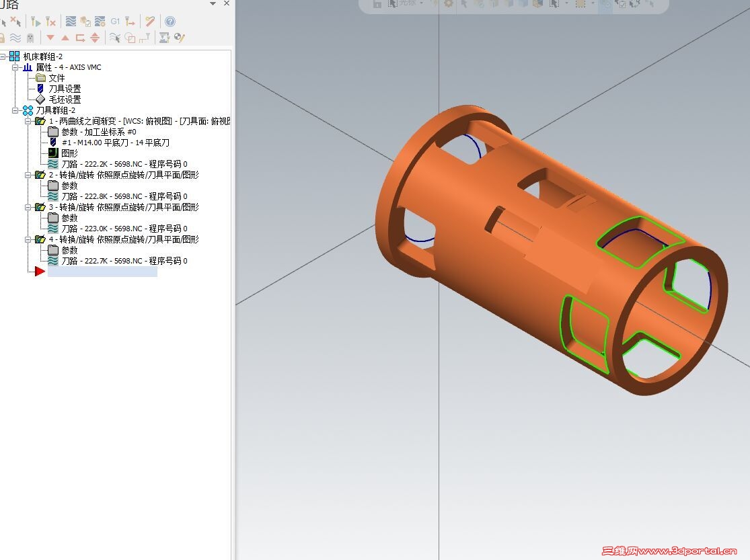Select operation 3 - 转换/旋转 label
Viewport: 750px width, 560px height.
(124, 207)
